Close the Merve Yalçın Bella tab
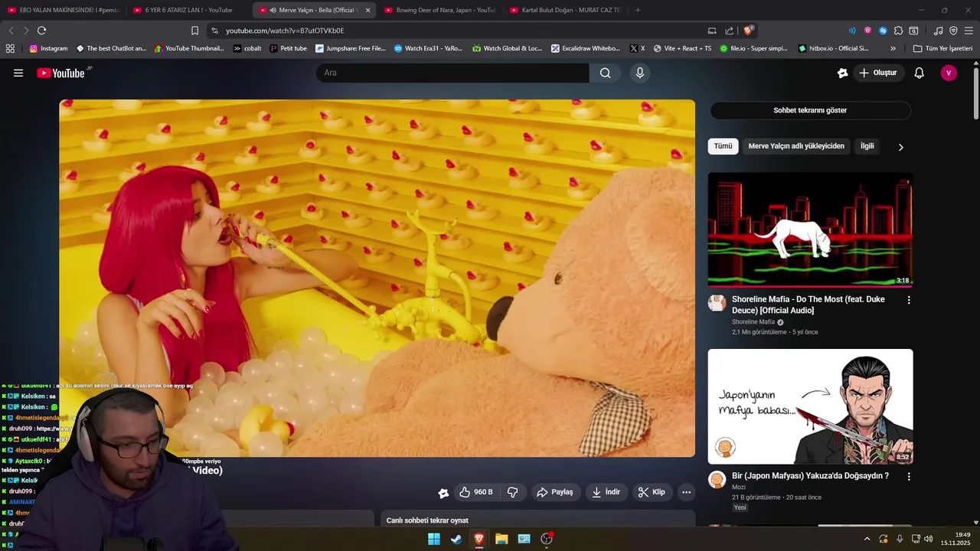980x551 pixels. click(367, 10)
